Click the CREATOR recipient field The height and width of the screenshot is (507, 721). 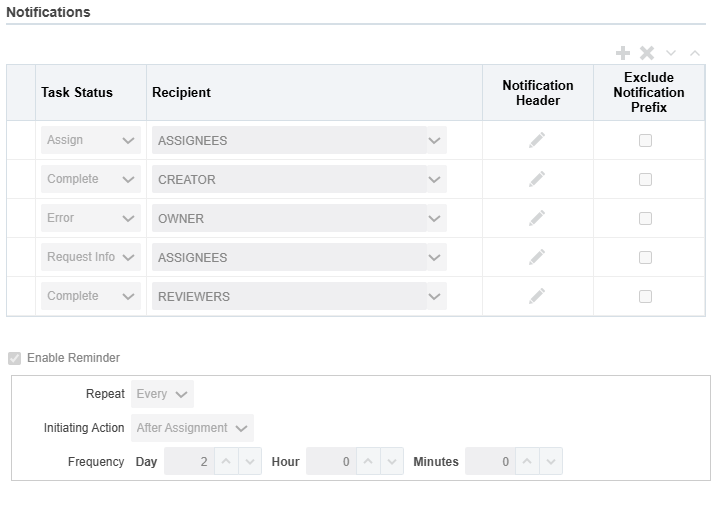pos(289,179)
